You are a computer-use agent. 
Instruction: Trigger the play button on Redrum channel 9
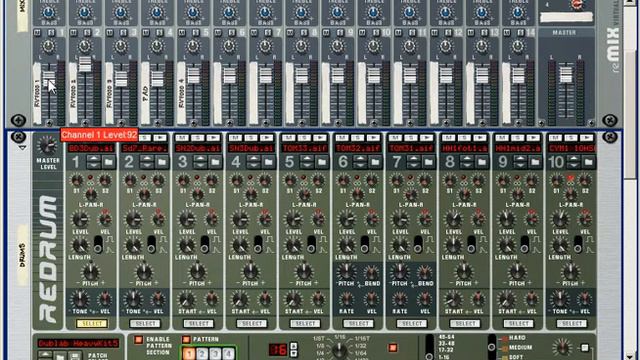[534, 138]
